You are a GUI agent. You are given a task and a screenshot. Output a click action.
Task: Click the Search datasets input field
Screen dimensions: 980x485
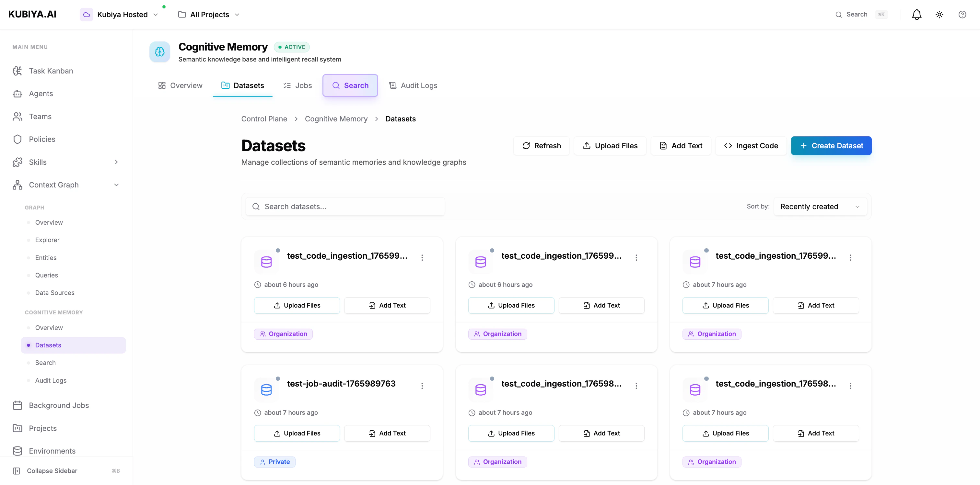345,206
